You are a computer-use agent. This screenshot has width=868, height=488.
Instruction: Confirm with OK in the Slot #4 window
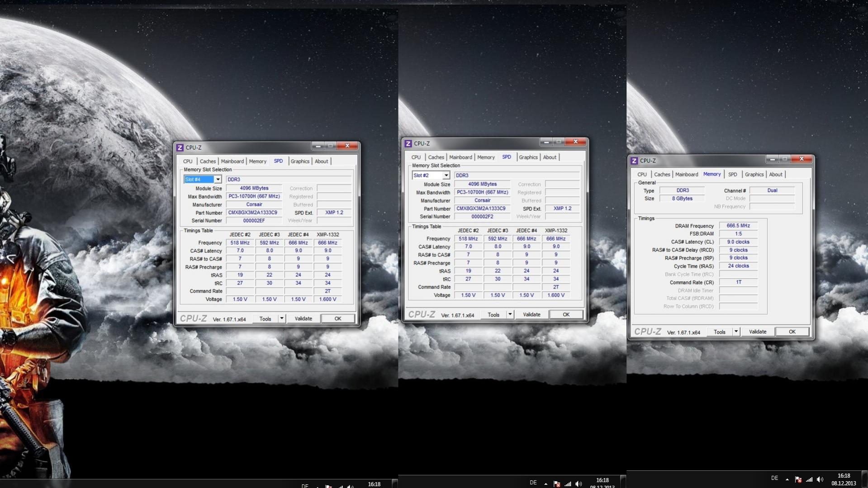point(337,318)
